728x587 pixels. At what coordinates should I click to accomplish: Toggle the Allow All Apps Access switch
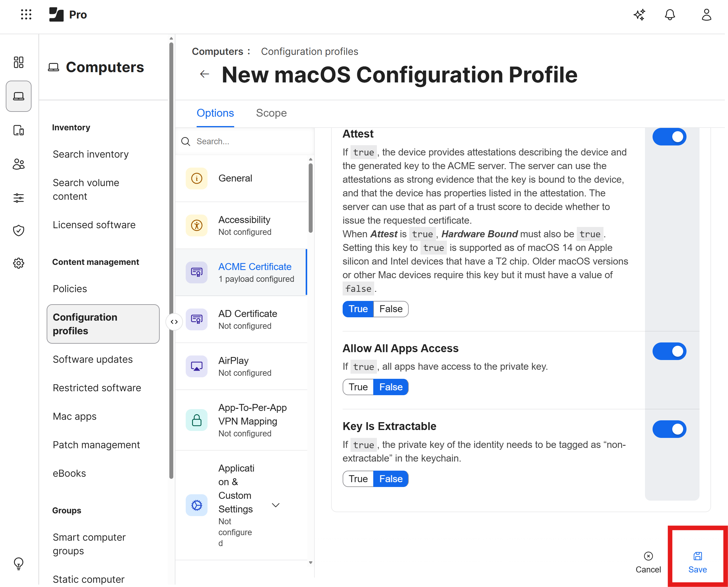click(x=669, y=351)
